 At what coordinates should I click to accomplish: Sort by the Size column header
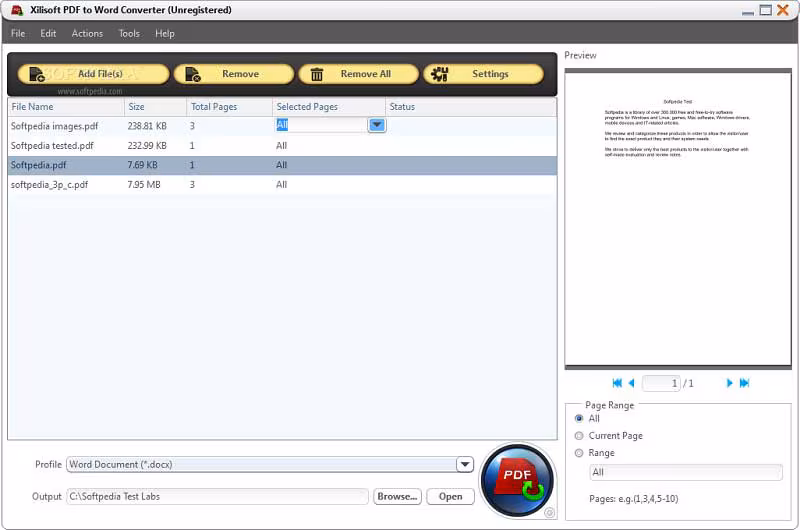pyautogui.click(x=155, y=107)
